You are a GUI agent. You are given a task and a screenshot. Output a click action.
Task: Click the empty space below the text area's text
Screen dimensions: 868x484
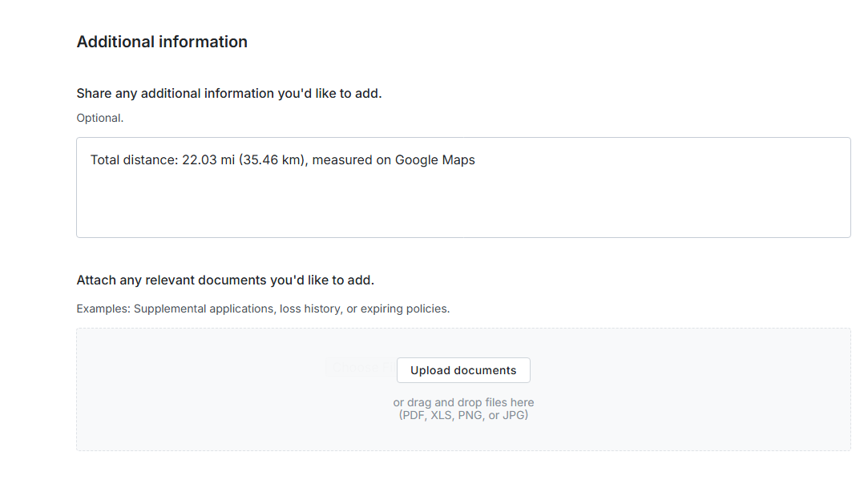tap(463, 210)
